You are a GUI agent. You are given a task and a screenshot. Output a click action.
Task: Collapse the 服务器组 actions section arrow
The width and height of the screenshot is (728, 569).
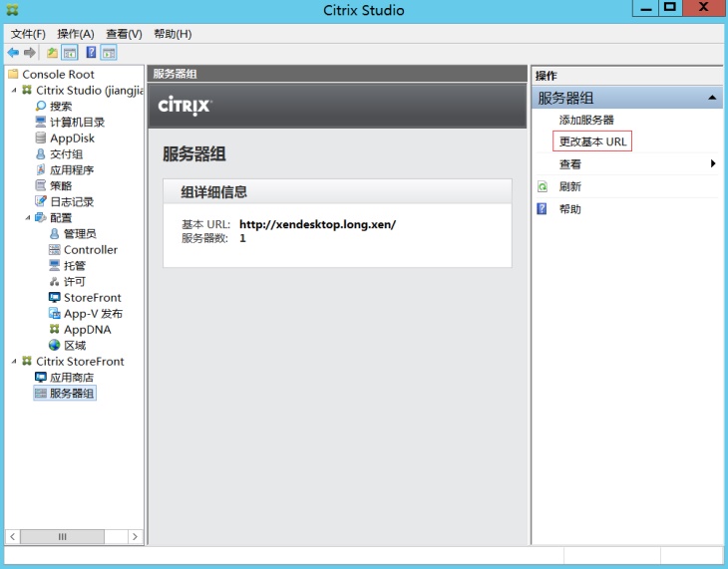tap(712, 98)
